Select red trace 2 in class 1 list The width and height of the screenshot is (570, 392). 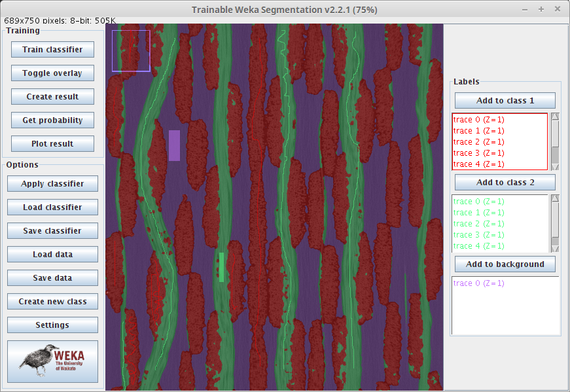(479, 142)
